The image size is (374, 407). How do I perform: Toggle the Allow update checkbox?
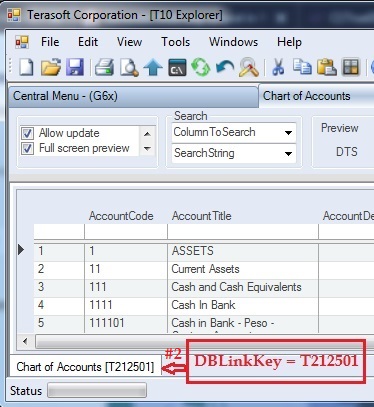27,133
